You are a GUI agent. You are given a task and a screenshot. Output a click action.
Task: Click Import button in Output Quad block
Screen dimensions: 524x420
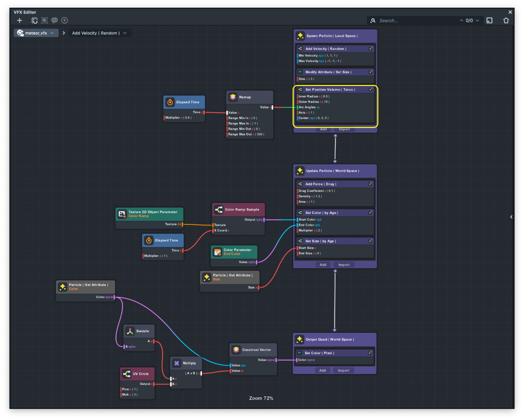(x=343, y=370)
